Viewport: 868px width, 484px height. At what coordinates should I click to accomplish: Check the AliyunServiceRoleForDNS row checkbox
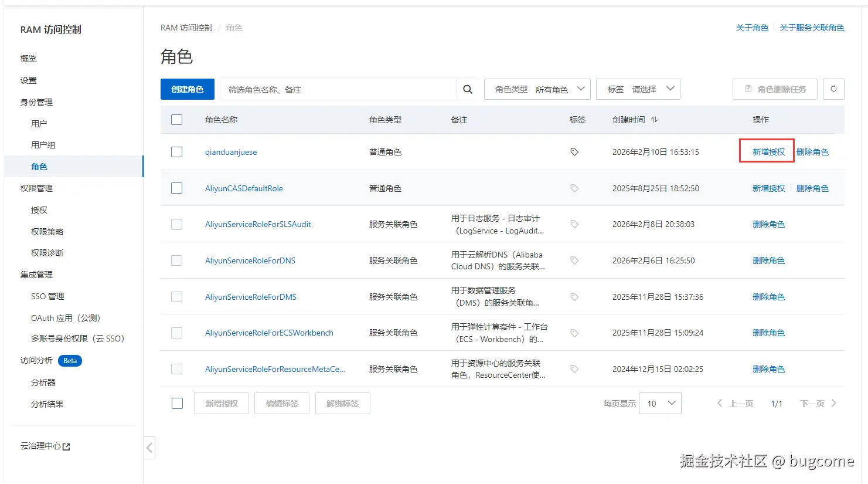(x=176, y=260)
